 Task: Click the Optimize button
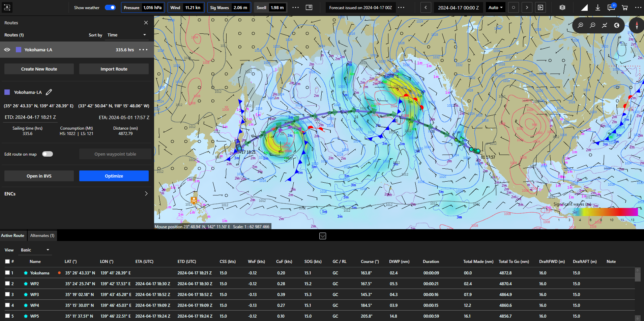point(114,176)
